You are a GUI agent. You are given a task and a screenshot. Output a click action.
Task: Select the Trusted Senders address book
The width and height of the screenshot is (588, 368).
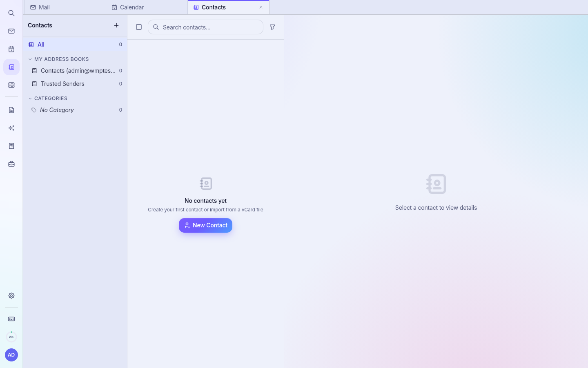75,84
